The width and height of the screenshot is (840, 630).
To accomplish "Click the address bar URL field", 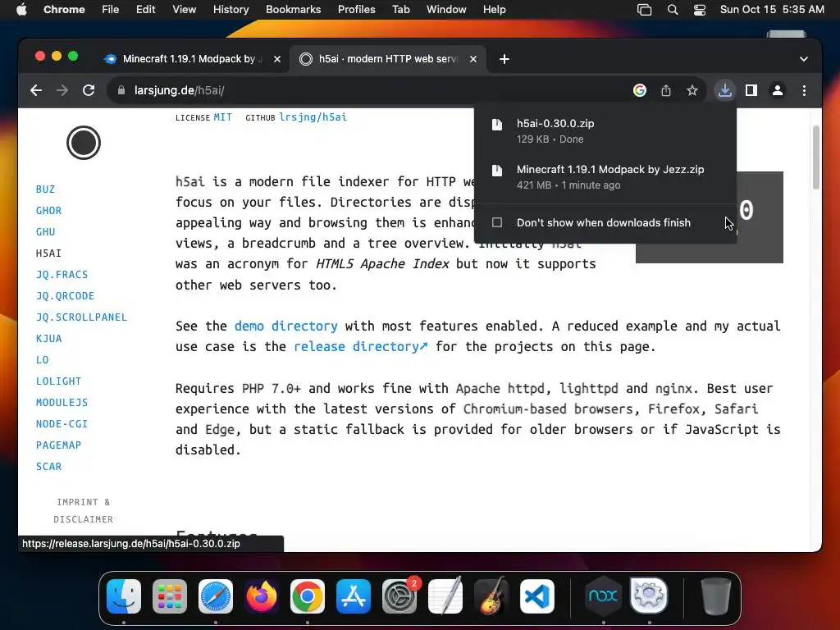I will pos(370,90).
